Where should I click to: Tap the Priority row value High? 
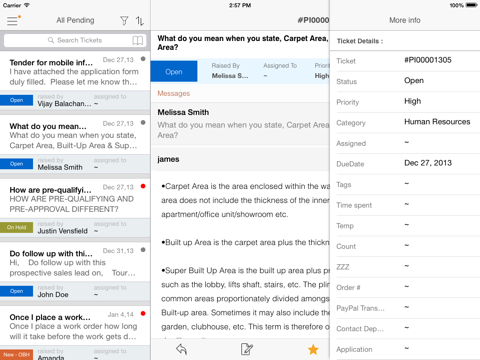click(413, 101)
